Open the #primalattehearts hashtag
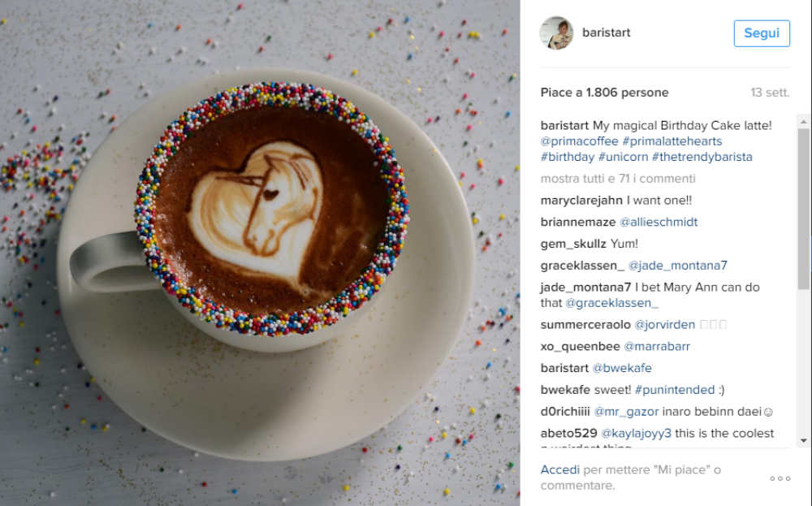812x506 pixels. tap(672, 141)
